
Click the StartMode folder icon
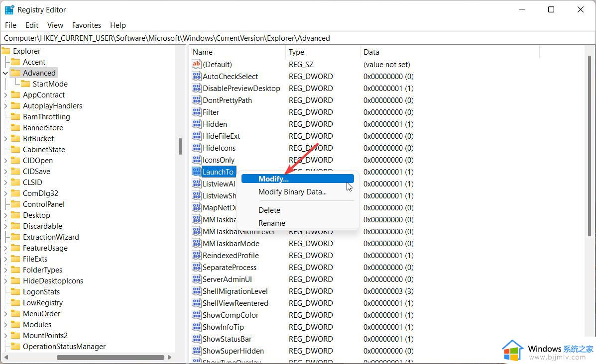click(x=25, y=84)
